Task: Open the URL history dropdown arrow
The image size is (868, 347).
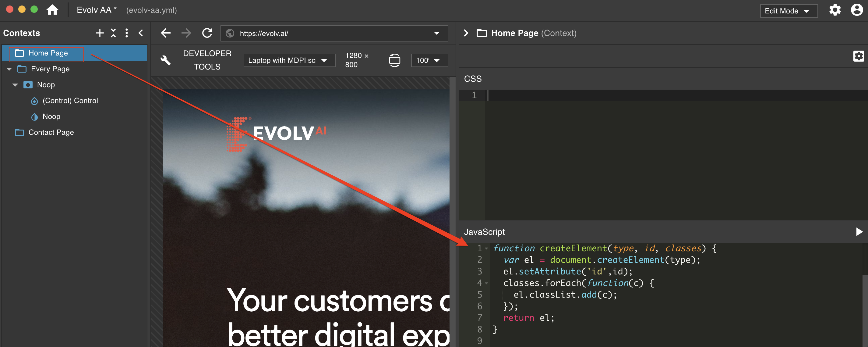Action: [437, 33]
